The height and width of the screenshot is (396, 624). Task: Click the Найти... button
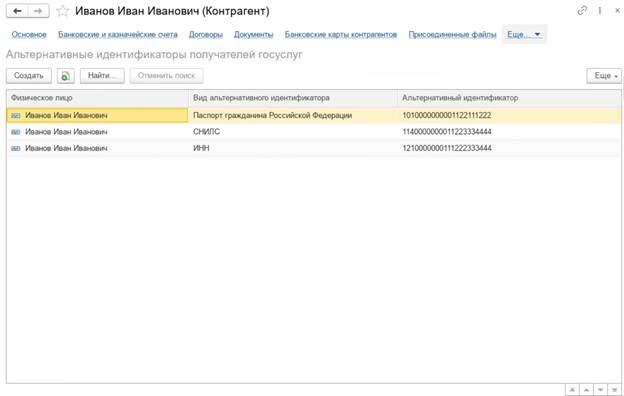coord(102,76)
